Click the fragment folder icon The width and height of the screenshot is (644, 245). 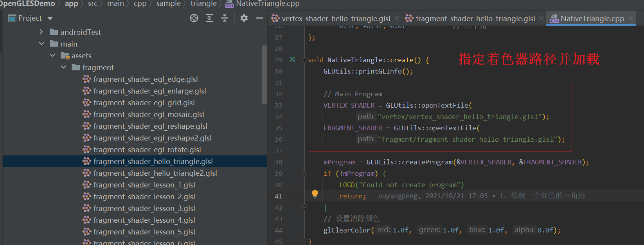pos(76,67)
